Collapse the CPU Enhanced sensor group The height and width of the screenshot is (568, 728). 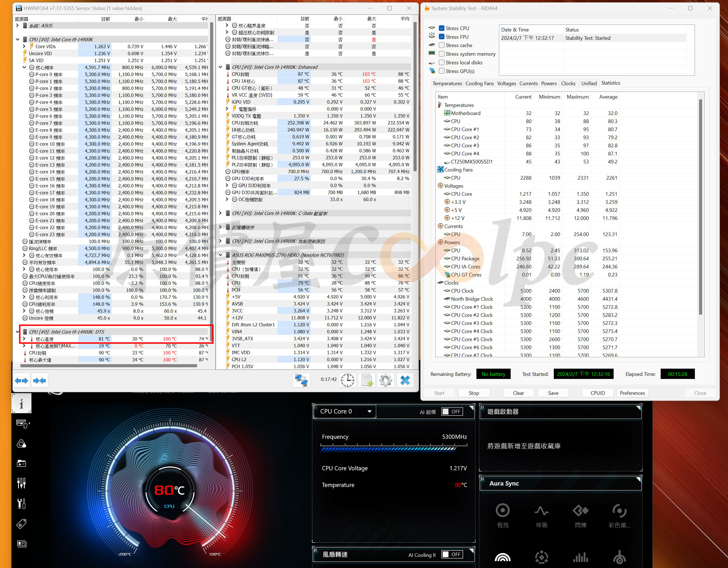(220, 67)
